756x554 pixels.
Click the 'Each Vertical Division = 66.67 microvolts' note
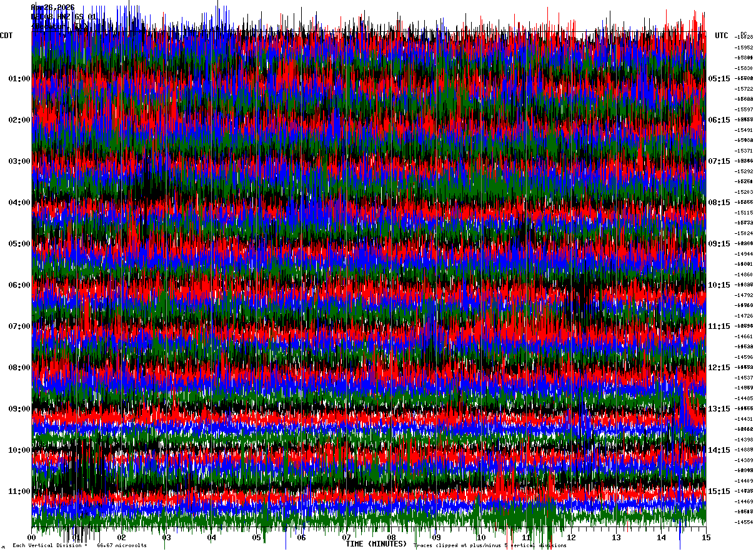[80, 546]
